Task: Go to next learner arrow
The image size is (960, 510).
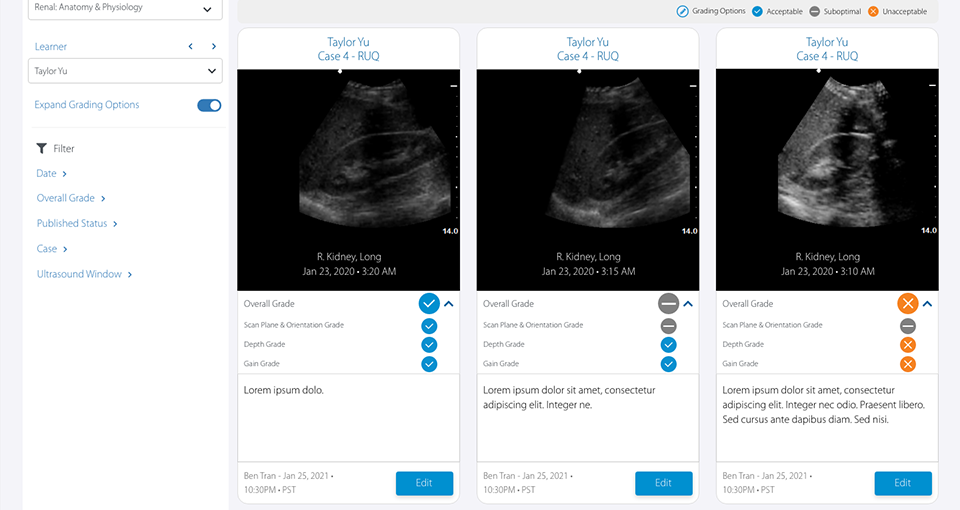Action: point(214,47)
